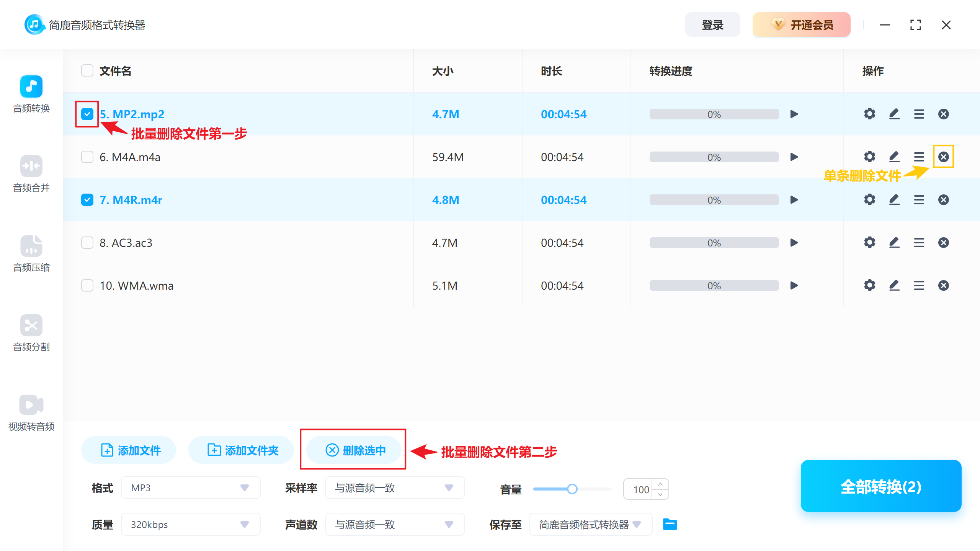The height and width of the screenshot is (551, 980).
Task: Open settings gear for MP2.mp2 row
Action: 869,114
